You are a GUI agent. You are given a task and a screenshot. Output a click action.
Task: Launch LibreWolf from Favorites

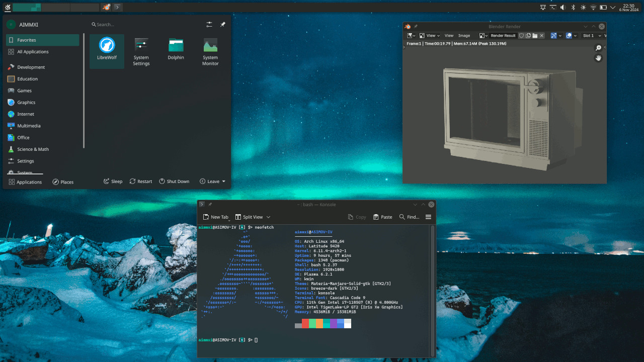pos(106,50)
